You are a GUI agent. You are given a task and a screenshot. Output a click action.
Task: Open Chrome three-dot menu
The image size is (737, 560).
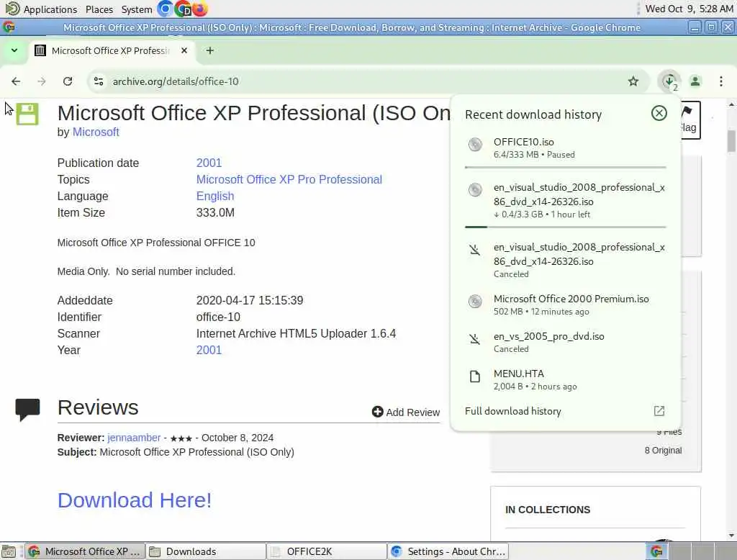click(x=721, y=81)
